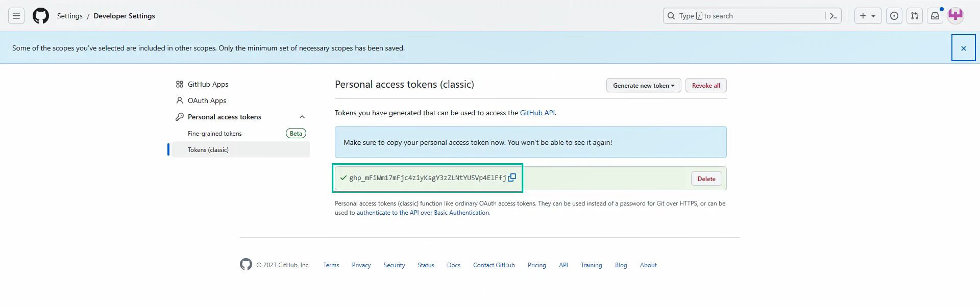The image size is (980, 306).
Task: View issues via the circle-dot icon
Action: coord(894,16)
